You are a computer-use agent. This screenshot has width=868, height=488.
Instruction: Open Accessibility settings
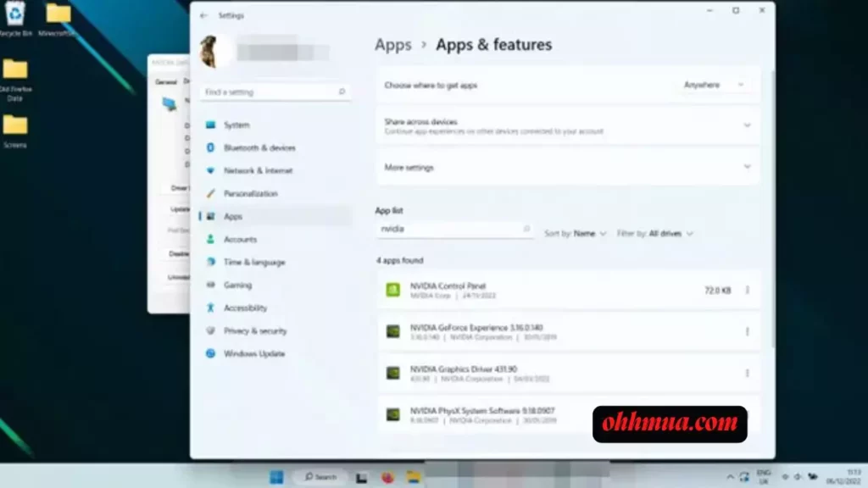coord(275,308)
